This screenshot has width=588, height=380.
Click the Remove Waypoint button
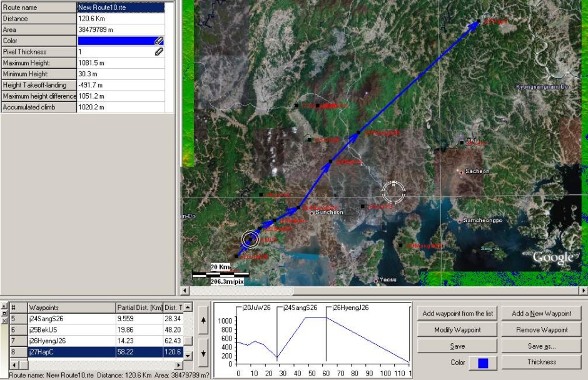542,330
